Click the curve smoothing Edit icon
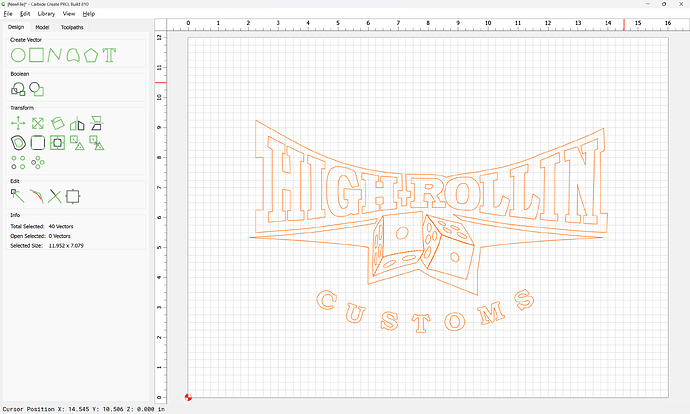 pyautogui.click(x=37, y=196)
